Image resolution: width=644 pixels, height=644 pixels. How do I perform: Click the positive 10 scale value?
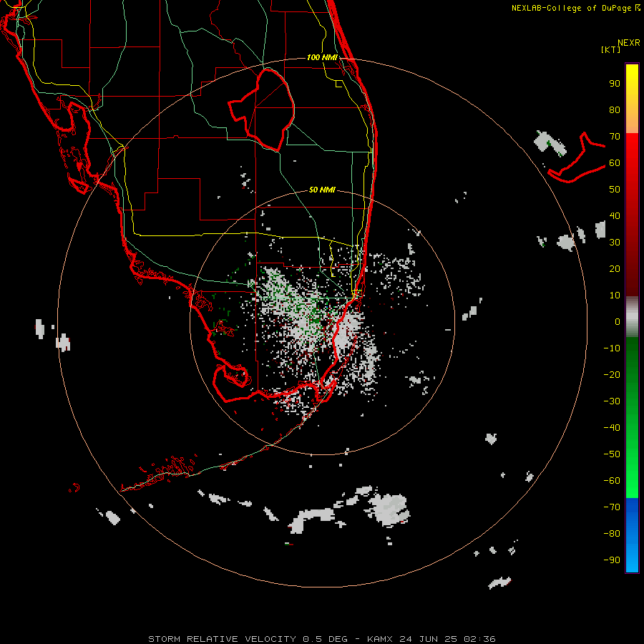click(615, 296)
